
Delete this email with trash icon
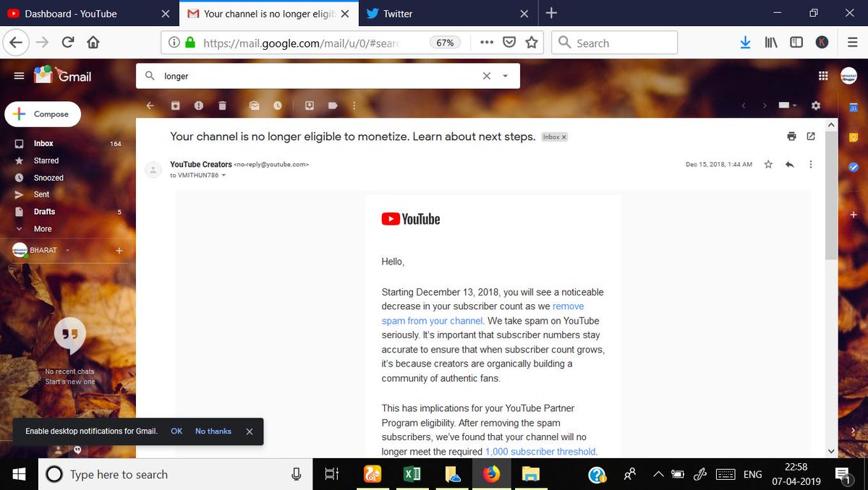(222, 106)
